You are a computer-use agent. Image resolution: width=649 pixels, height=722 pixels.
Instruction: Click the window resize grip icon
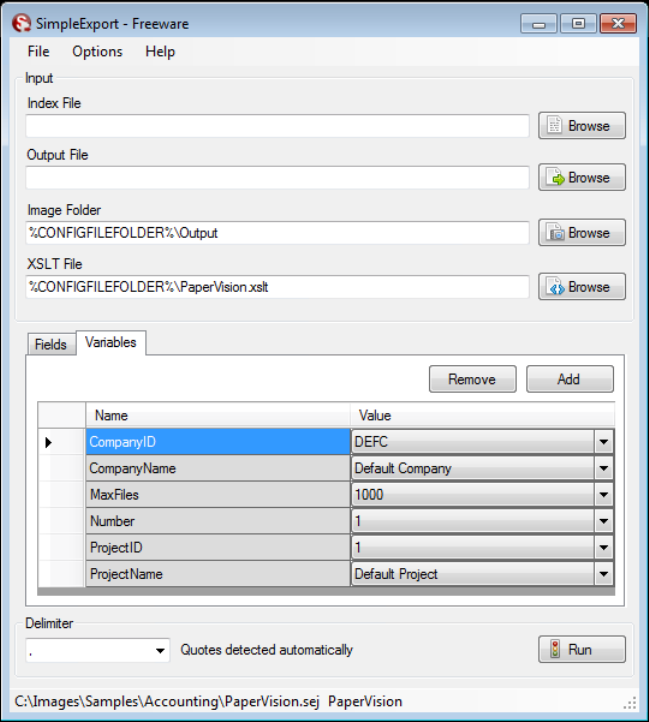point(630,703)
